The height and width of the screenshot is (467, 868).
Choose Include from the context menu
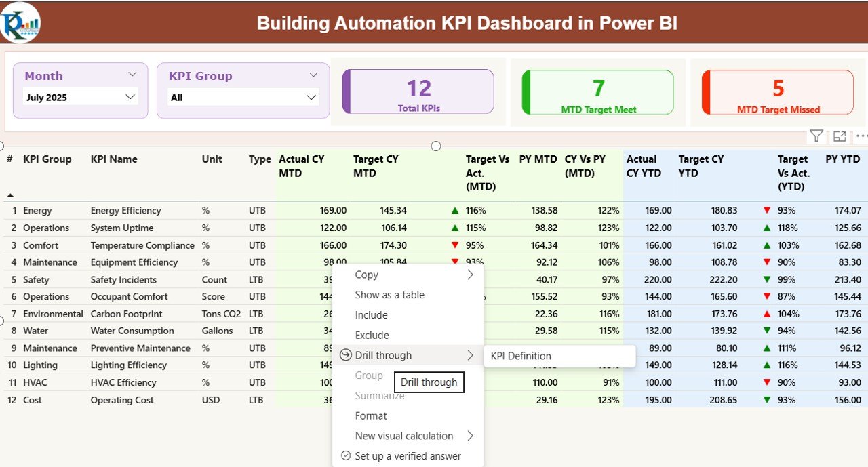click(x=372, y=314)
